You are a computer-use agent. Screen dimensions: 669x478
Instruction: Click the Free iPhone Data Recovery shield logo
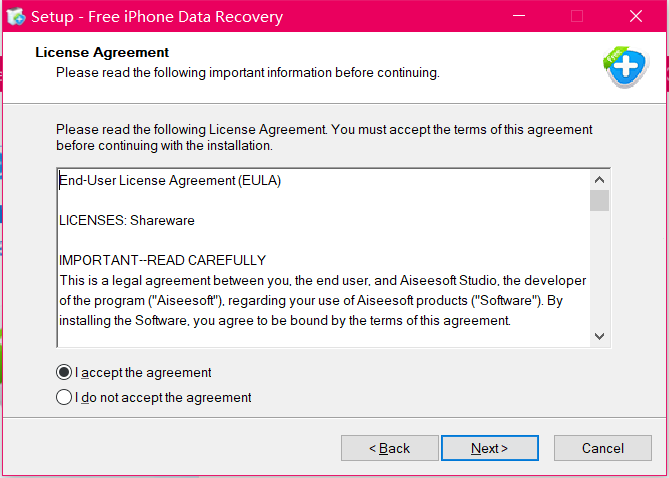point(626,67)
